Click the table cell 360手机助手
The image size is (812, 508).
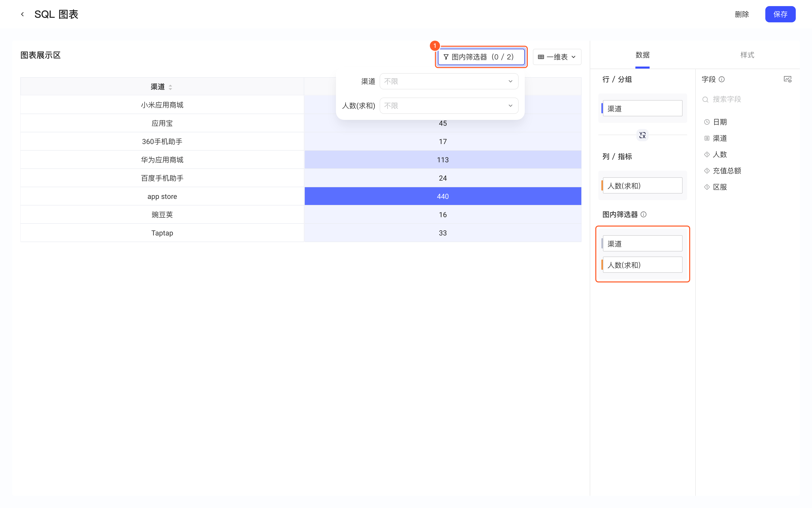162,141
